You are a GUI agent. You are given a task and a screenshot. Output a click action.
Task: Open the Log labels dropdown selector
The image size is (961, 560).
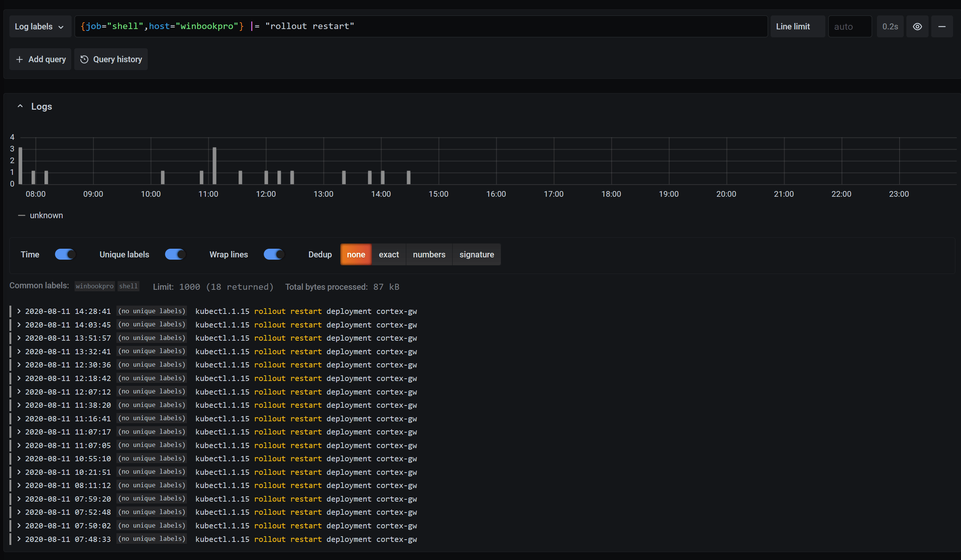pyautogui.click(x=39, y=26)
